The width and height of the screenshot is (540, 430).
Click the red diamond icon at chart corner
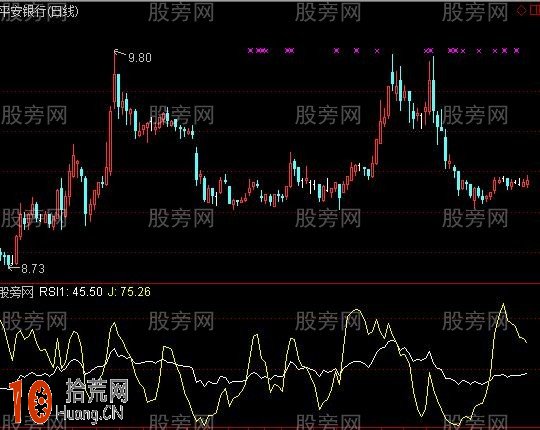tap(521, 11)
